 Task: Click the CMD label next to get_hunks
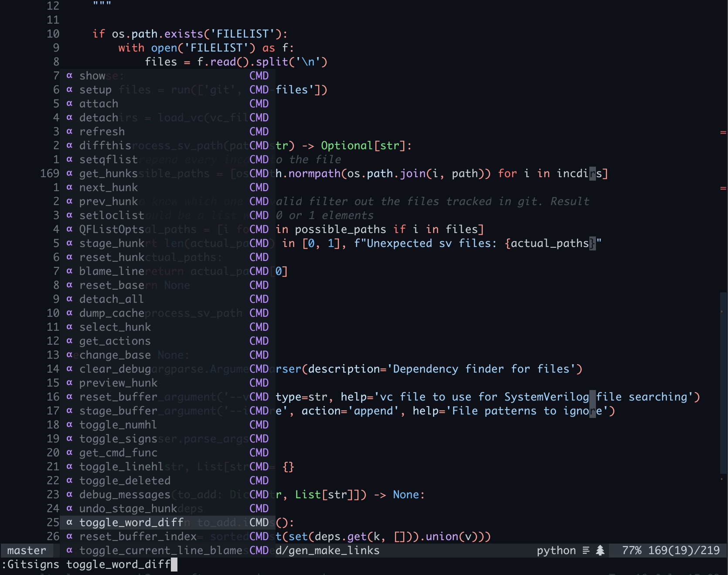[259, 173]
